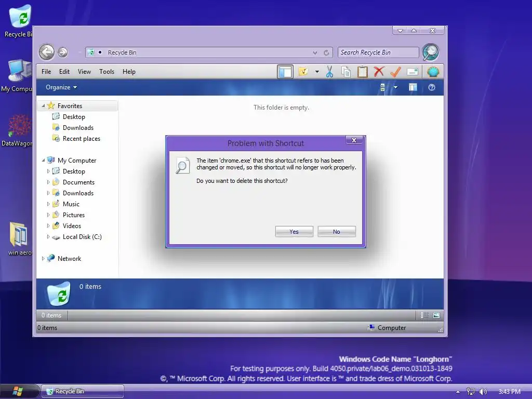Screen dimensions: 532x399
Task: Click the Email envelope toolbar icon
Action: pyautogui.click(x=412, y=72)
